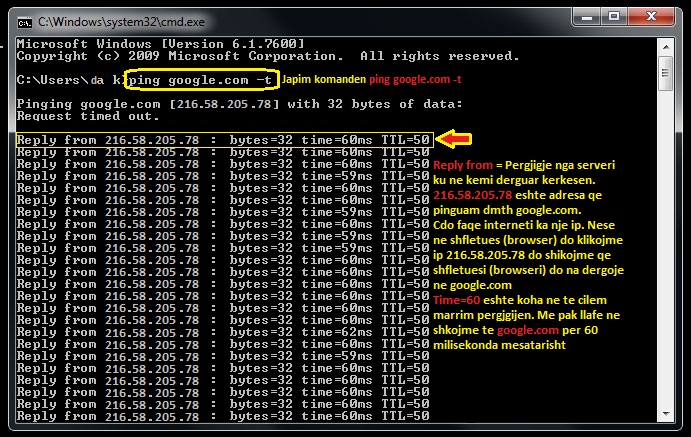Click the line Microsoft Windows [Version 6.1.7600]

pos(160,44)
